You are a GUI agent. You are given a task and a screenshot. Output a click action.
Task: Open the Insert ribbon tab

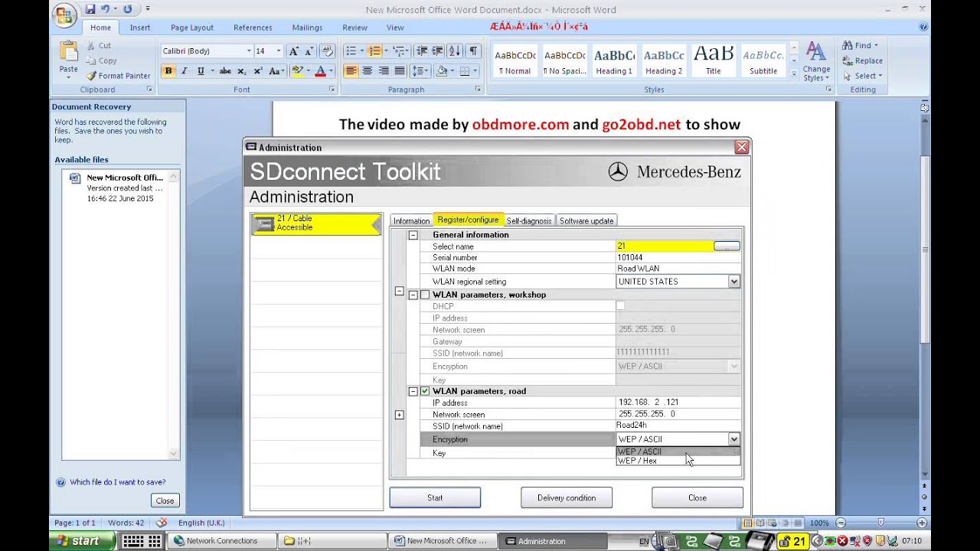coord(140,28)
